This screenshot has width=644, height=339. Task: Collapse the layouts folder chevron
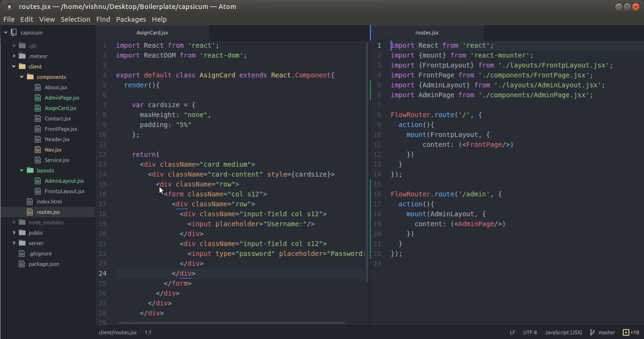(22, 170)
